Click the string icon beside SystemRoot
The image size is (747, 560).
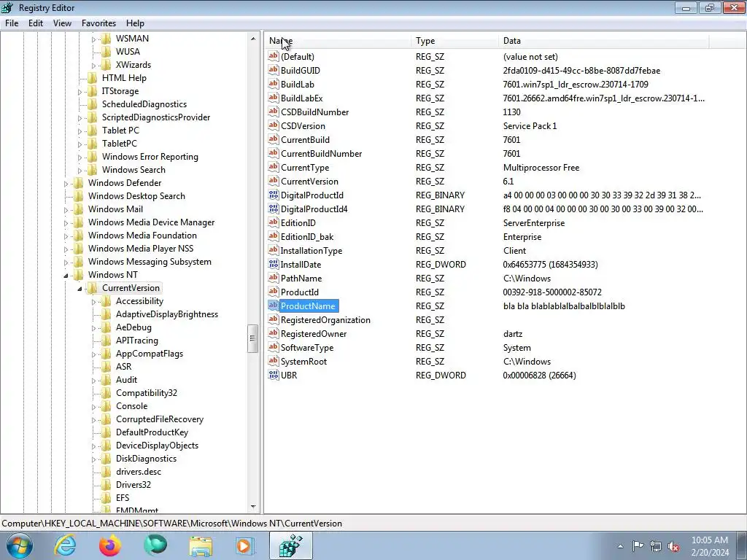pyautogui.click(x=273, y=361)
